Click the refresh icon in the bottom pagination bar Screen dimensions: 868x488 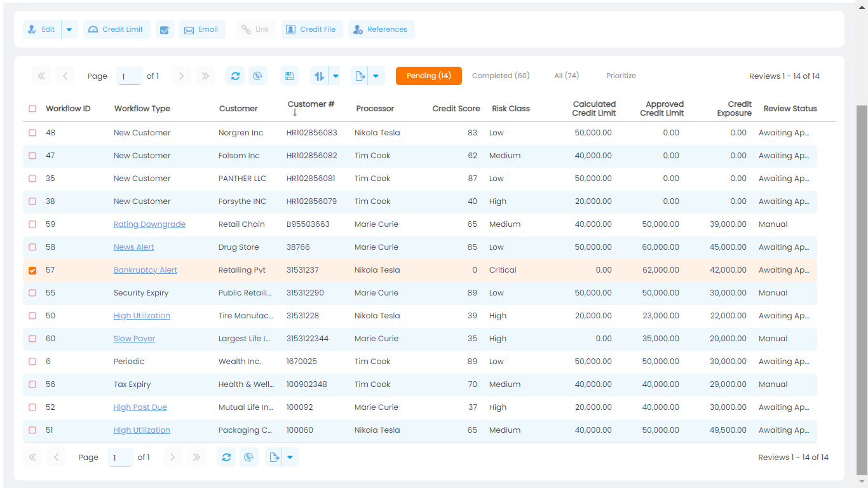226,457
